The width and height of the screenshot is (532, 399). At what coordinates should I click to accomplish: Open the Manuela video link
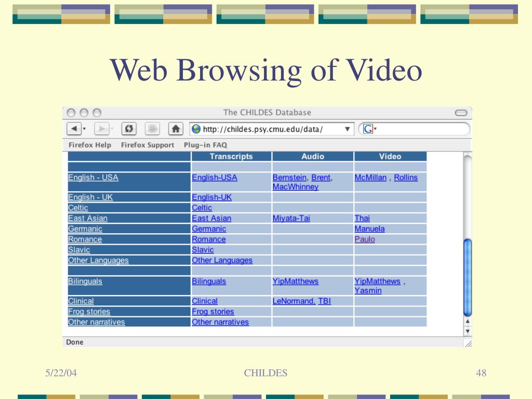pos(369,229)
